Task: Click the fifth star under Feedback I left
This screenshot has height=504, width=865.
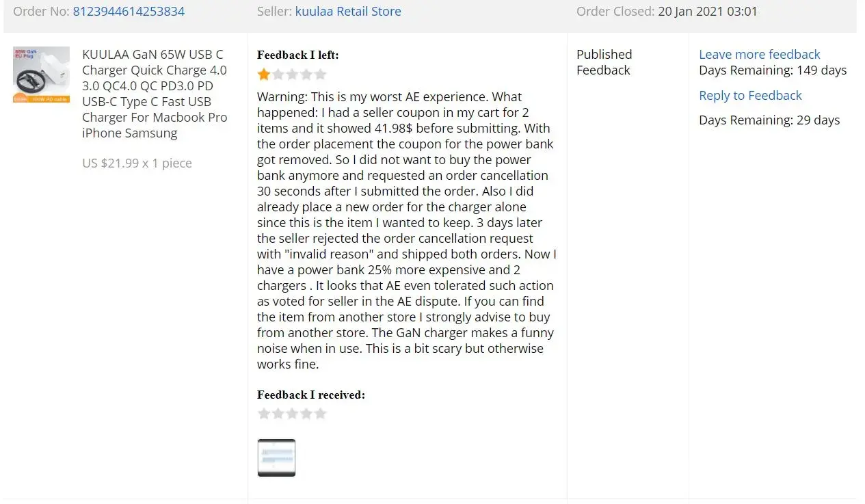Action: [320, 75]
